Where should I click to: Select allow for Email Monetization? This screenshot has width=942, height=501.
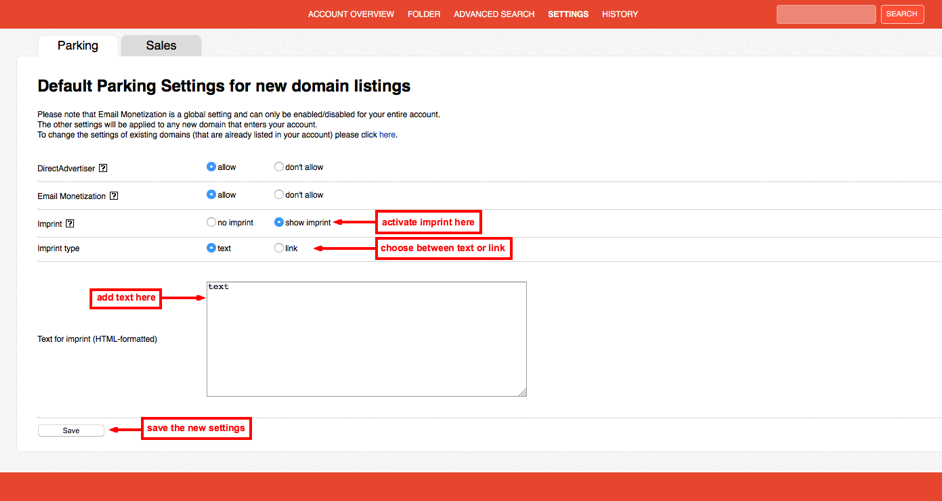pos(211,195)
